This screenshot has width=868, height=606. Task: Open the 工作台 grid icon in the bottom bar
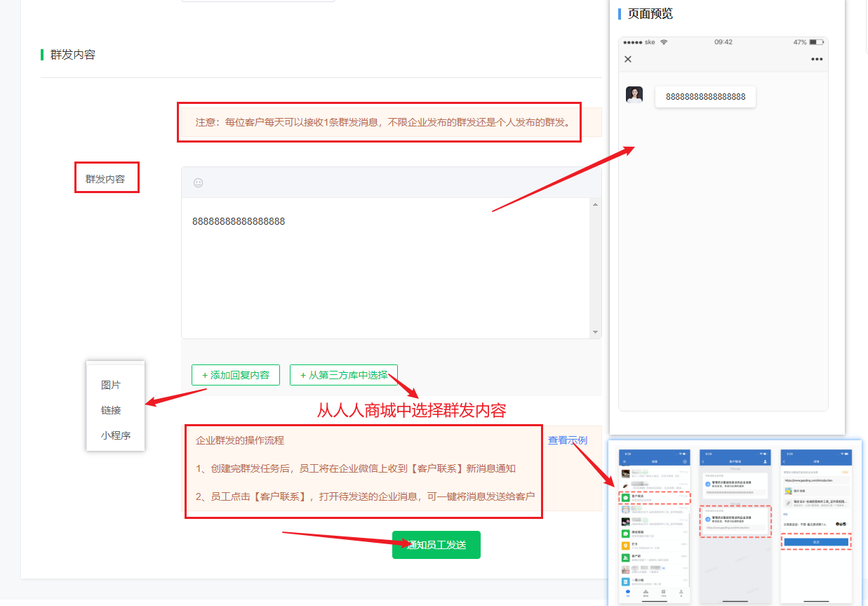[x=664, y=593]
